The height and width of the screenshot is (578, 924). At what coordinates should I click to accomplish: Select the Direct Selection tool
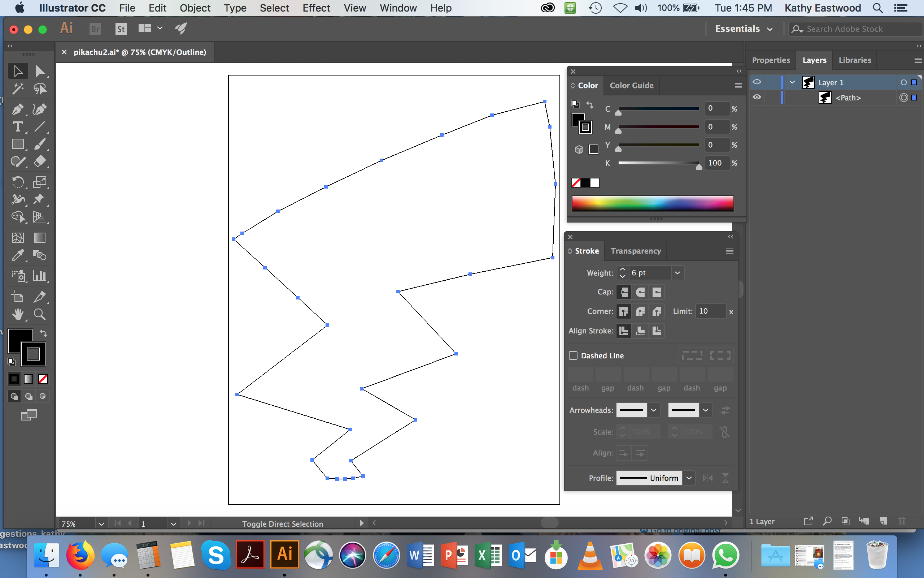40,71
